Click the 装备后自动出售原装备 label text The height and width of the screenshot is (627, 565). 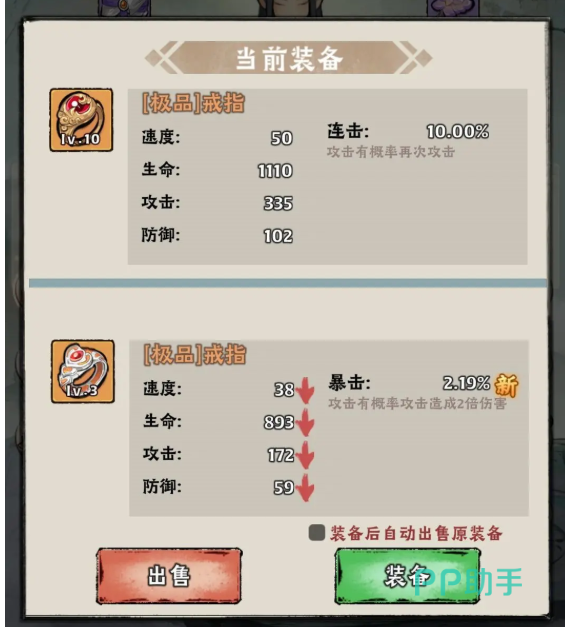pyautogui.click(x=416, y=533)
